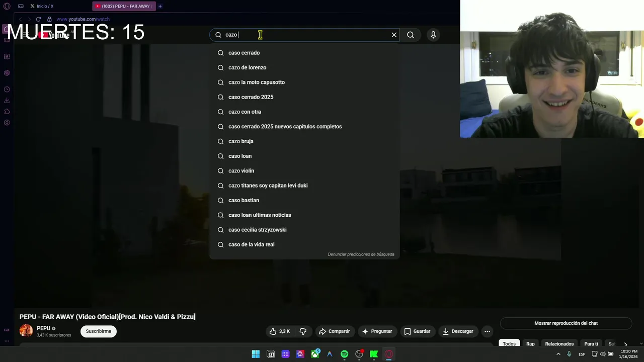Choose suggestion 'caso loan'
Viewport: 644px width, 362px height.
[x=304, y=156]
